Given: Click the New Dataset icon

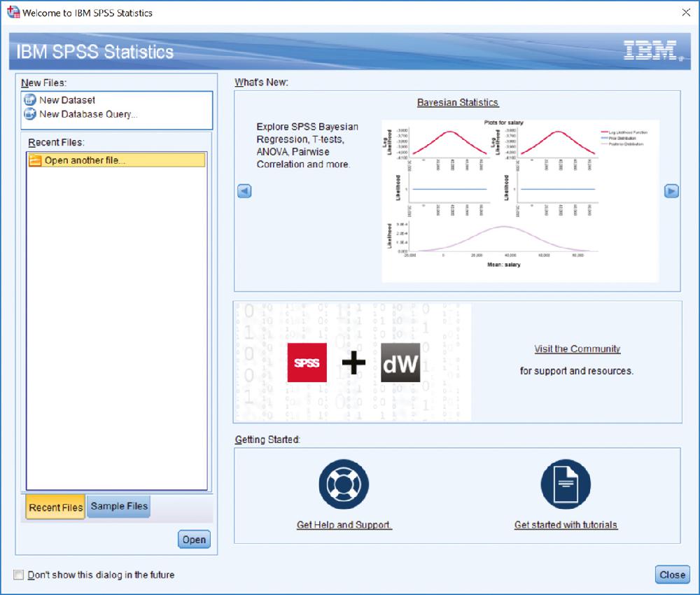Looking at the screenshot, I should tap(30, 100).
